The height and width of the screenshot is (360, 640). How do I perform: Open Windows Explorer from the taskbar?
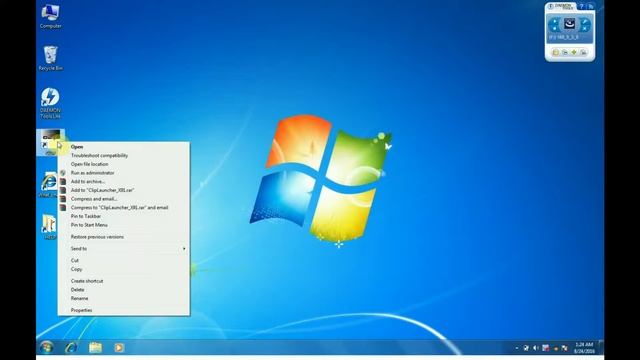(x=96, y=347)
